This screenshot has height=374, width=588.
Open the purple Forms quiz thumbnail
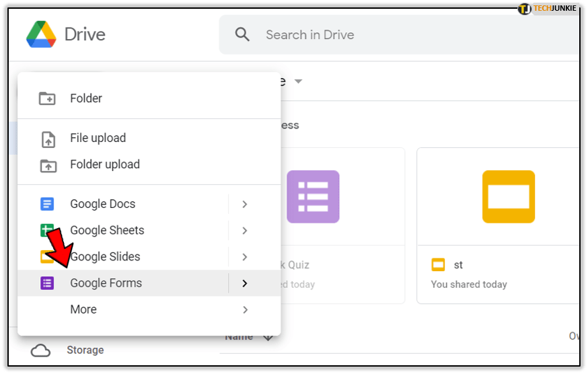pos(313,196)
